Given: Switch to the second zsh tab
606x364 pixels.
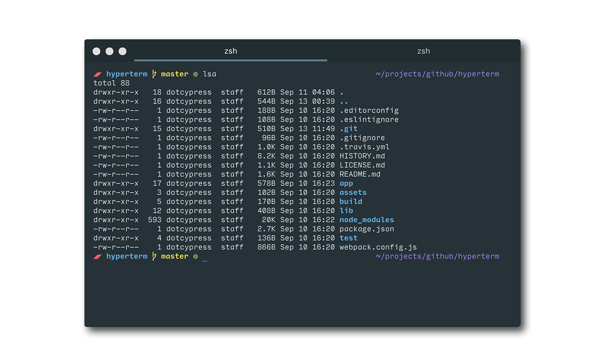Looking at the screenshot, I should [423, 51].
